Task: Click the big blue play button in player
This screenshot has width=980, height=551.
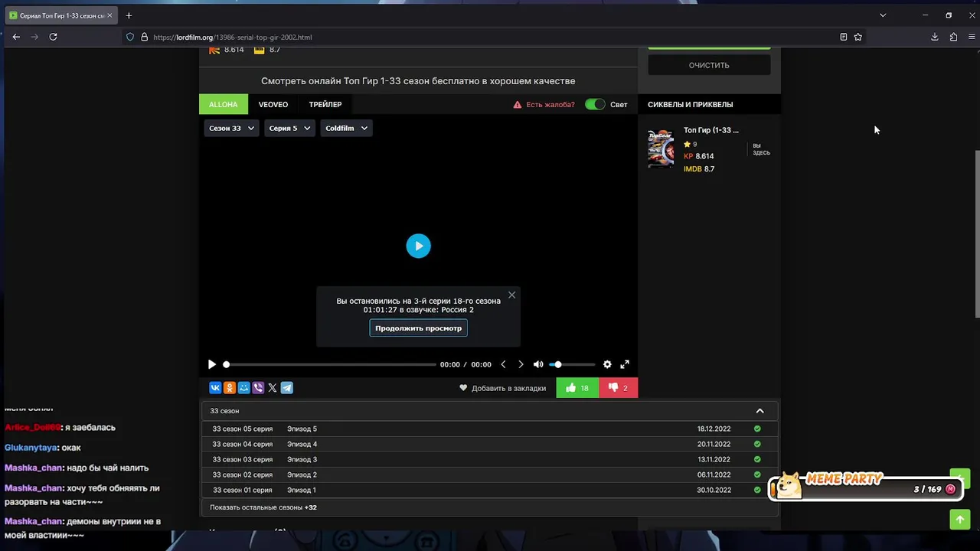Action: coord(418,246)
